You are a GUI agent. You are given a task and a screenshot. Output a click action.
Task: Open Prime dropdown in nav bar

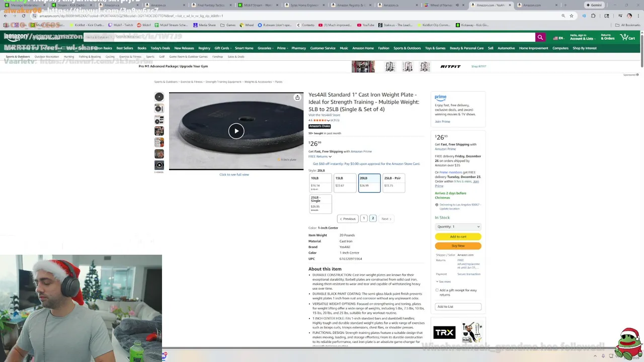282,48
